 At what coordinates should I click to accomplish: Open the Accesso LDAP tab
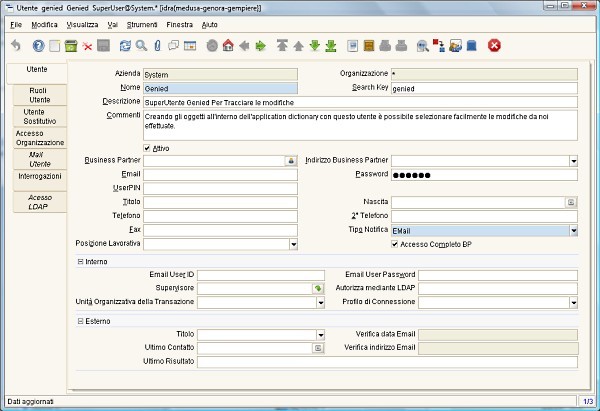[x=40, y=202]
